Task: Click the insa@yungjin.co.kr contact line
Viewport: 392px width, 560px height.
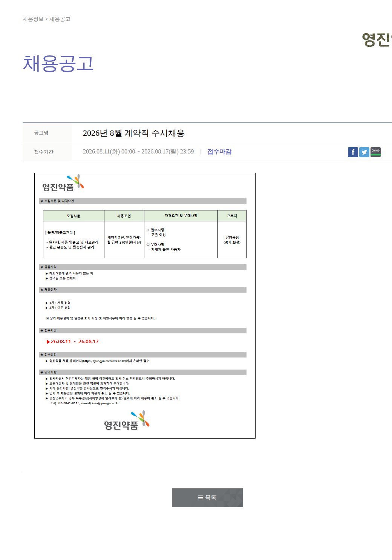Action: point(85,403)
